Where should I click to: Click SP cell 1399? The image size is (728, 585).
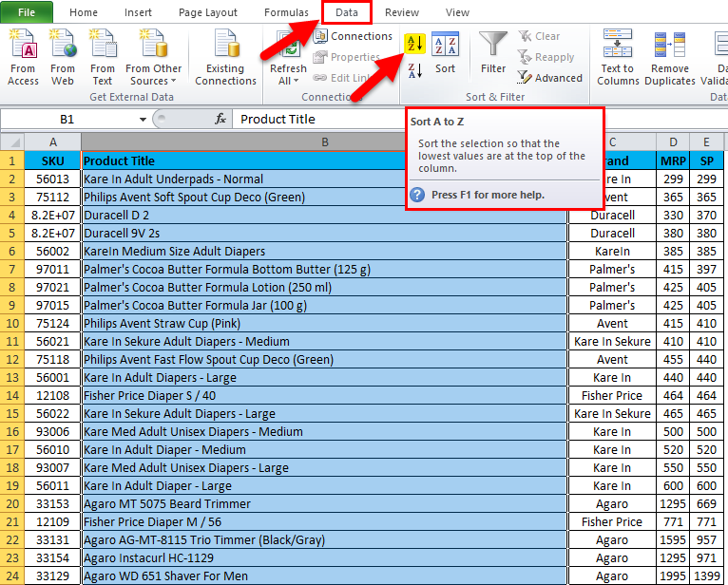click(706, 576)
